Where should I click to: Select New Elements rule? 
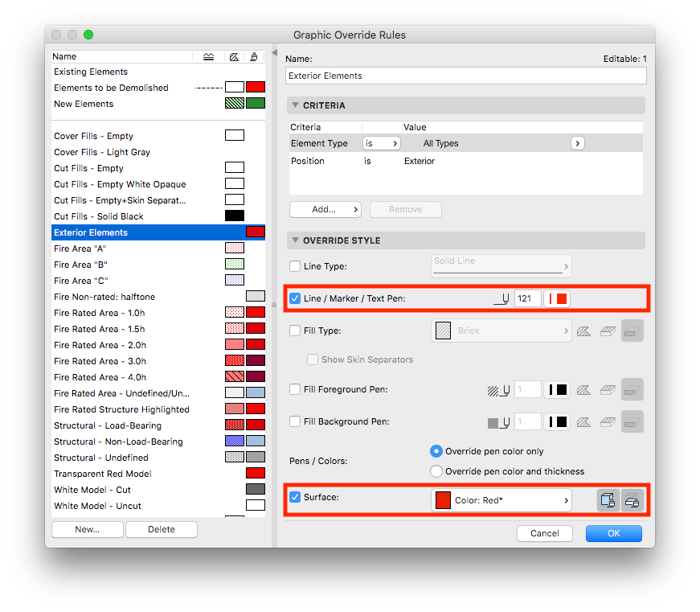tap(158, 104)
